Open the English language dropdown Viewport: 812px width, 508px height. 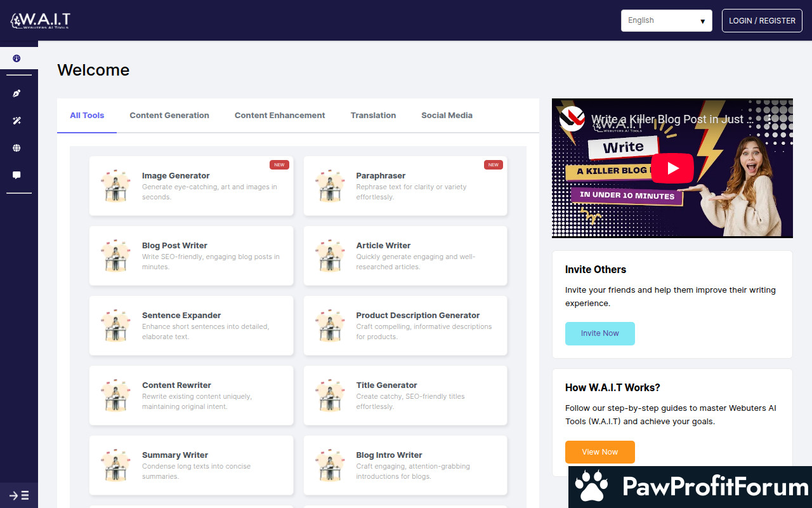[666, 20]
